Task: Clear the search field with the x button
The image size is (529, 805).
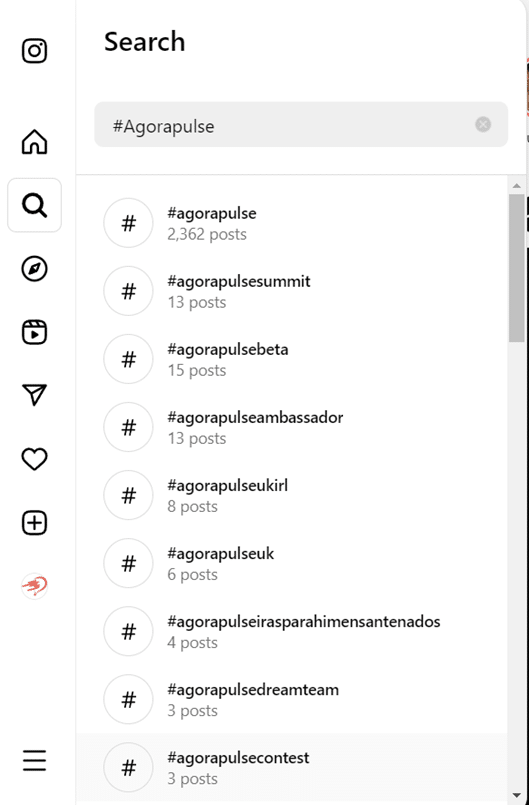Action: point(483,124)
